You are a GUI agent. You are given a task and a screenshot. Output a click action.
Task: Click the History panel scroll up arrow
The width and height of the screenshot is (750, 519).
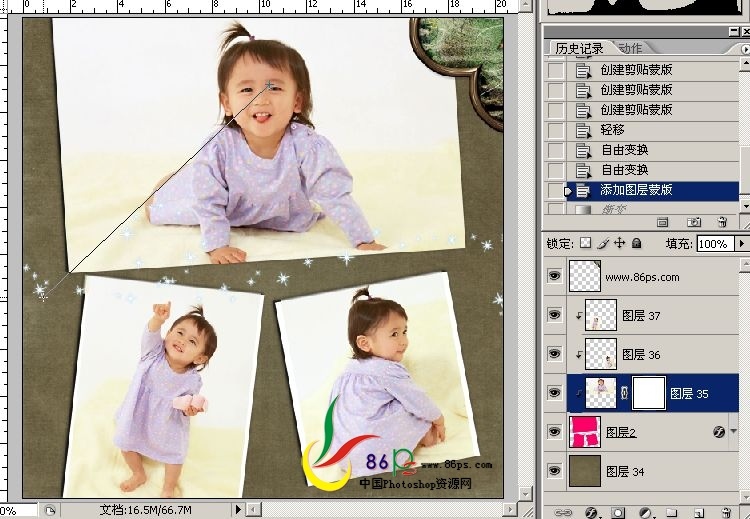[745, 63]
